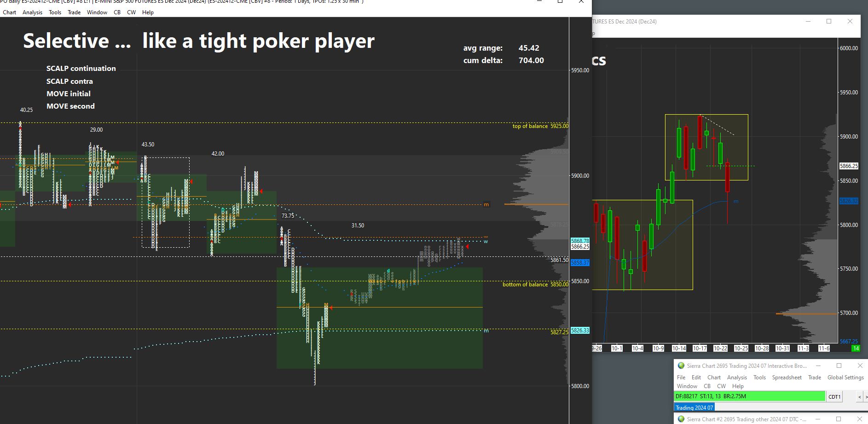Click the Sierra Chart #2 globe icon
Screen dimensions: 868x424
pos(681,419)
